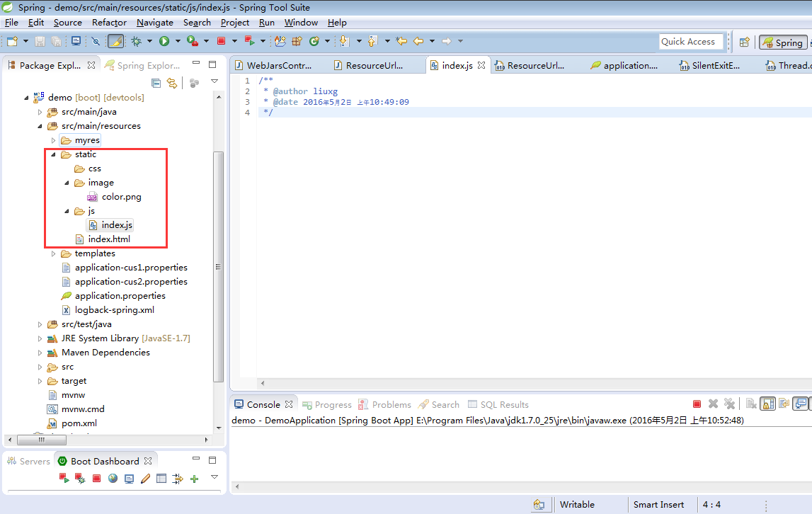Click the red Stop button in main toolbar
Screen dimensions: 812x514
221,42
